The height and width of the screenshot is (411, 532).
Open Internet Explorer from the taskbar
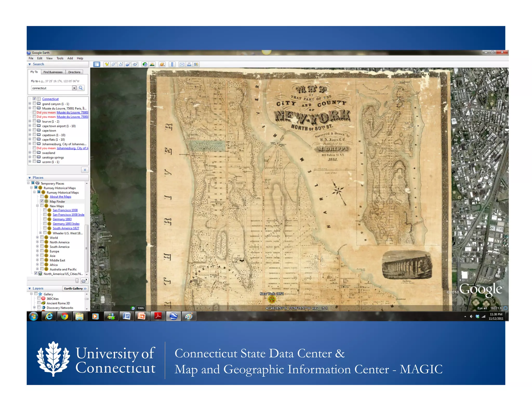(49, 316)
